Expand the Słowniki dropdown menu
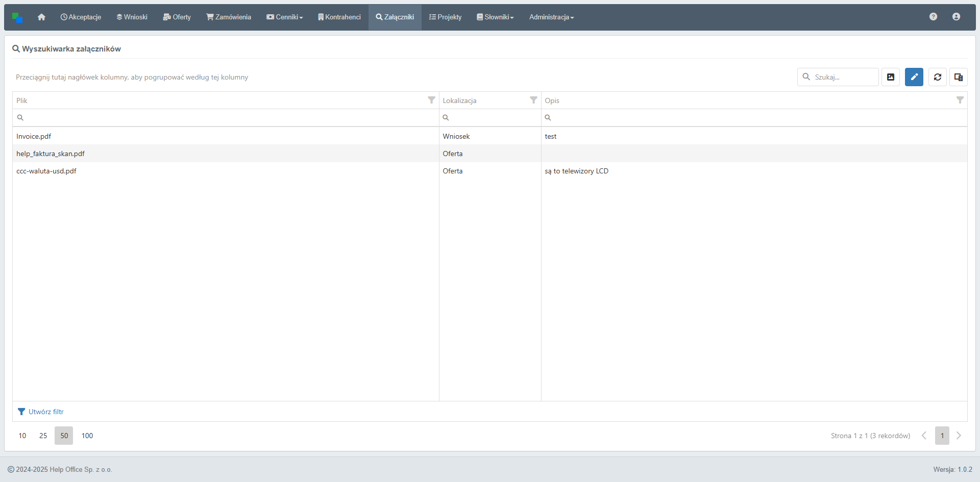This screenshot has width=980, height=482. pos(495,17)
